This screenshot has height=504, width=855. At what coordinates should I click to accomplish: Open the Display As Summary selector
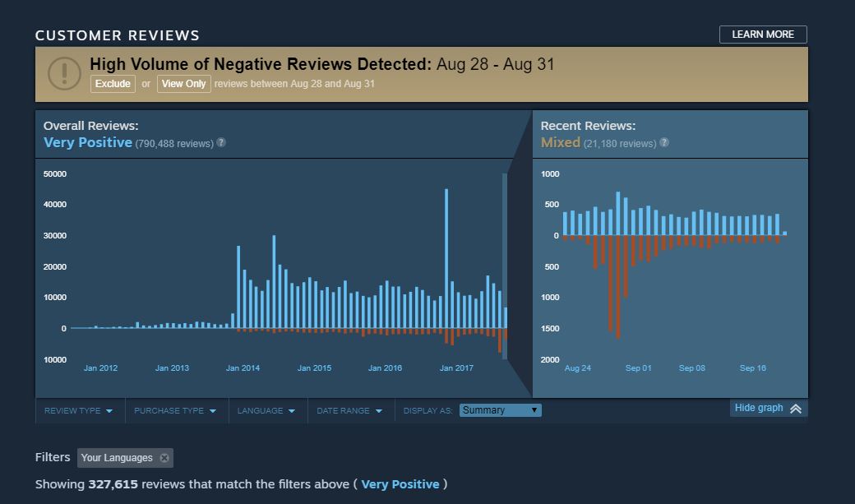[500, 409]
